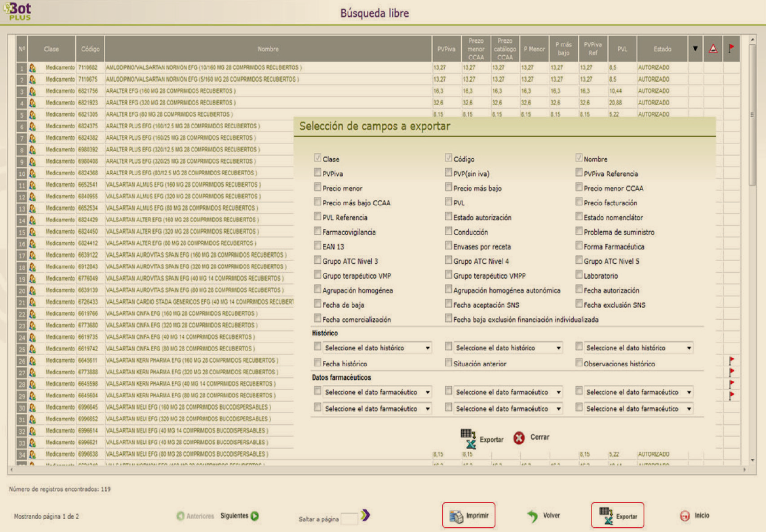Click the bottom Exportar button in the footer
Screen dimensions: 766x532
(x=617, y=516)
